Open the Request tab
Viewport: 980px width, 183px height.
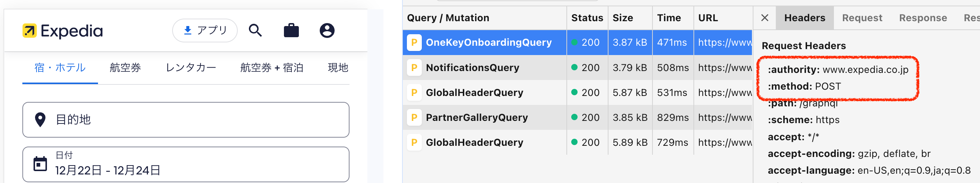862,18
